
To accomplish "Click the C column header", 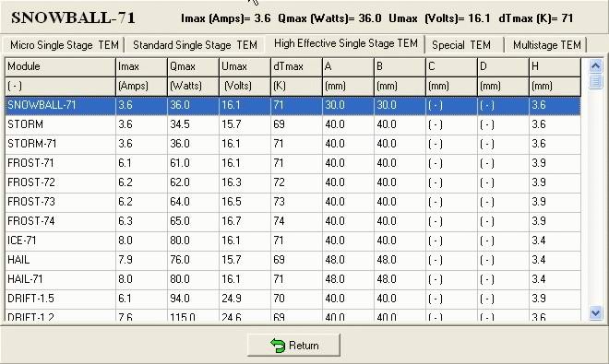I will [451, 66].
